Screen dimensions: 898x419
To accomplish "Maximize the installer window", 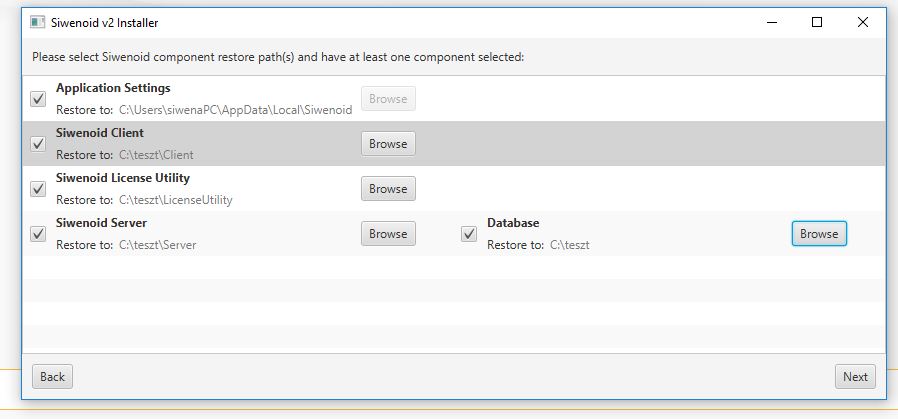I will point(817,22).
